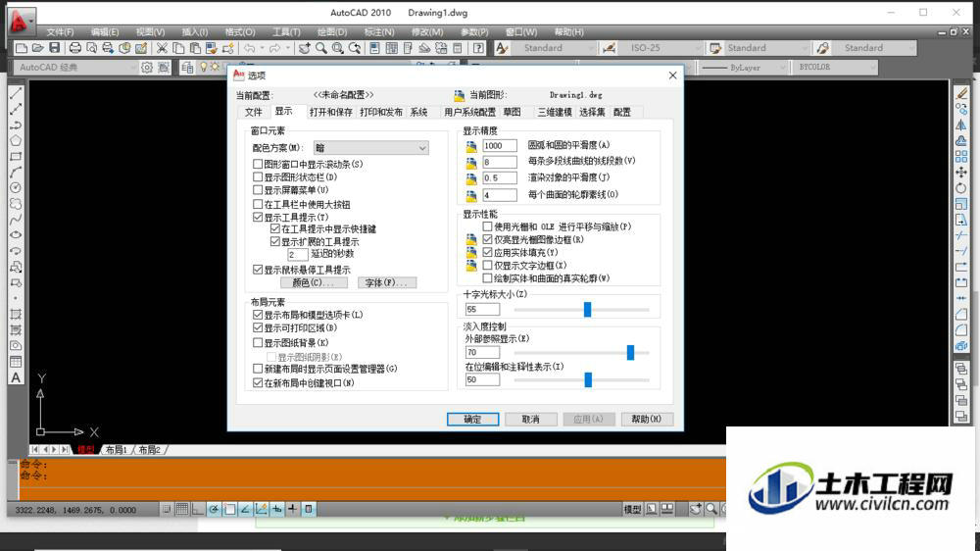Switch to the '布局1' layout tab
Screen dimensions: 980x551
click(117, 450)
